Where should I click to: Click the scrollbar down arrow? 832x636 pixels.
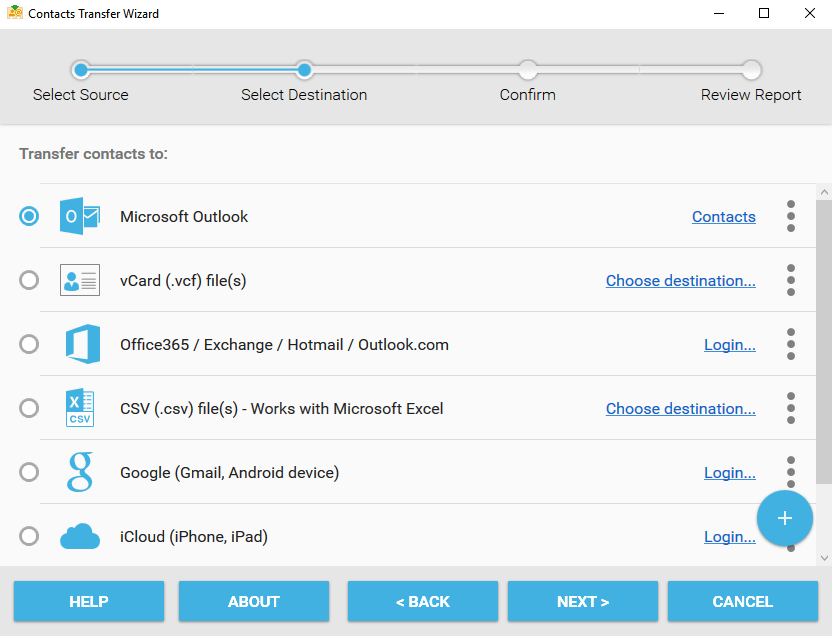point(824,558)
